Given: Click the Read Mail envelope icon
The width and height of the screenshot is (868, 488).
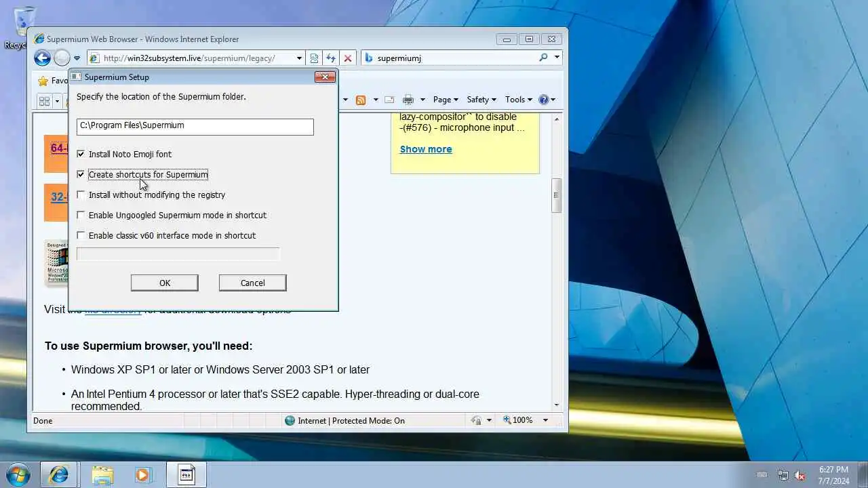Looking at the screenshot, I should tap(389, 100).
